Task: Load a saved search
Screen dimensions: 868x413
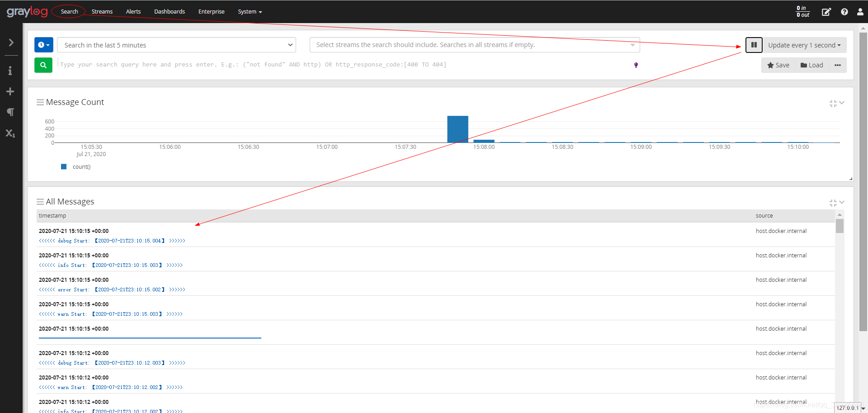Action: click(x=812, y=65)
